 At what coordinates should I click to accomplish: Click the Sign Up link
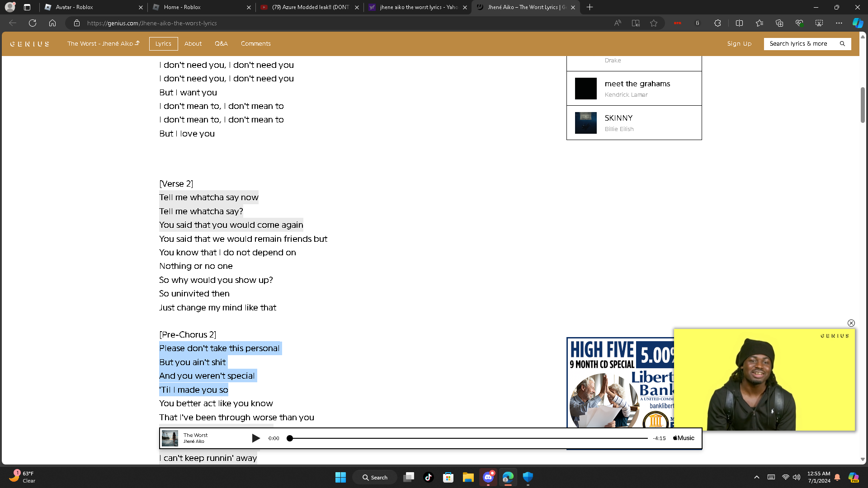[739, 44]
